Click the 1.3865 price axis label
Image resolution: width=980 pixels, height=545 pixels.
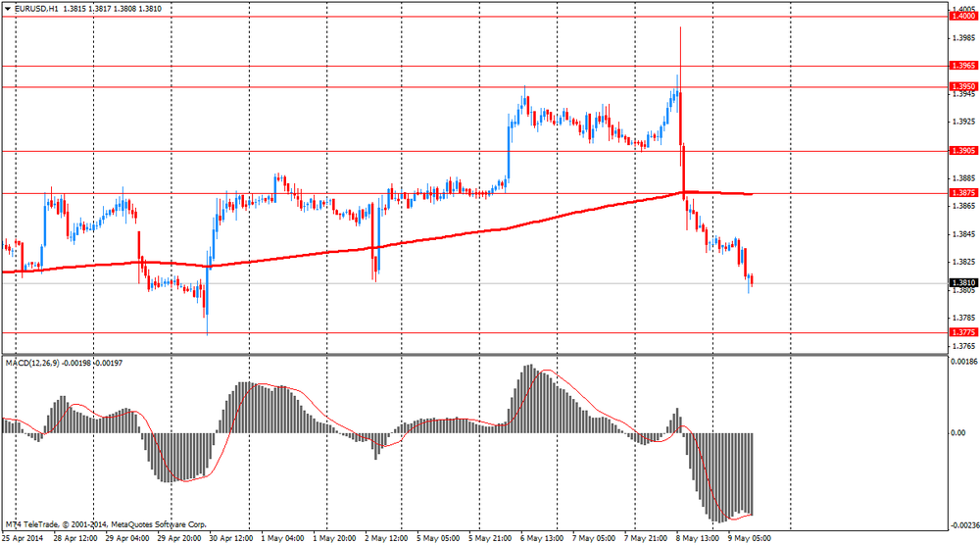click(963, 206)
